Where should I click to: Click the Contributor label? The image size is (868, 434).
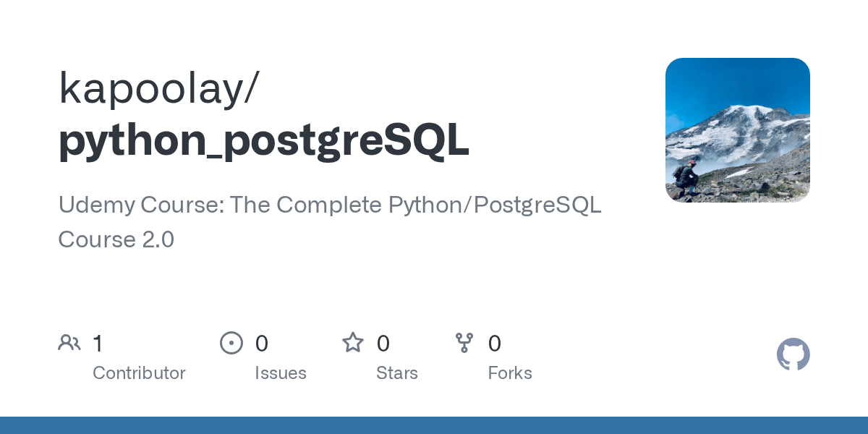[x=139, y=373]
